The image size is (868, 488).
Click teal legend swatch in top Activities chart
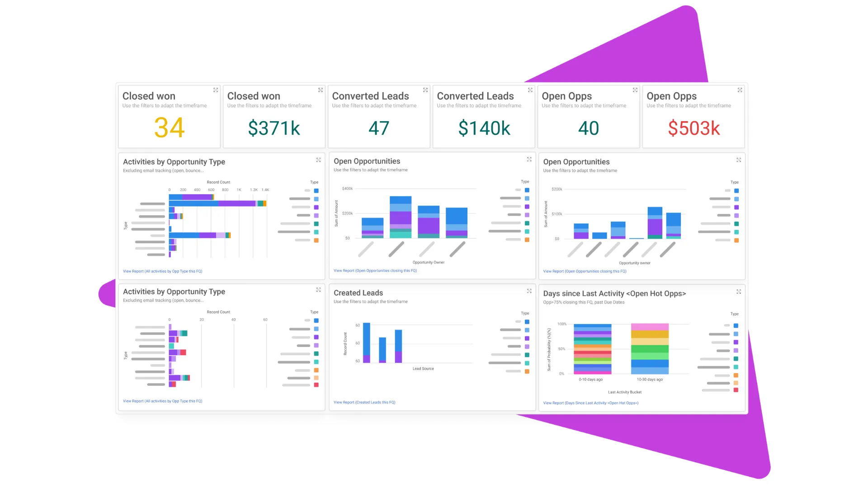point(316,224)
